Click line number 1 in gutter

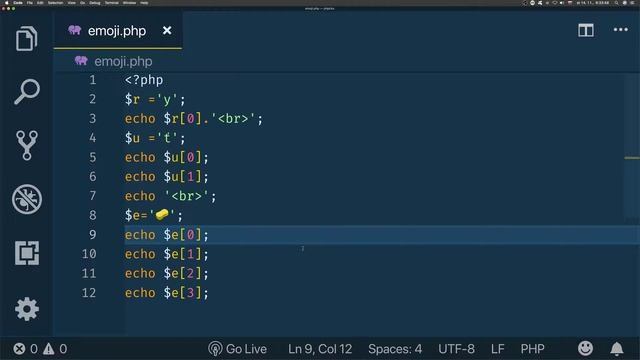pos(93,80)
